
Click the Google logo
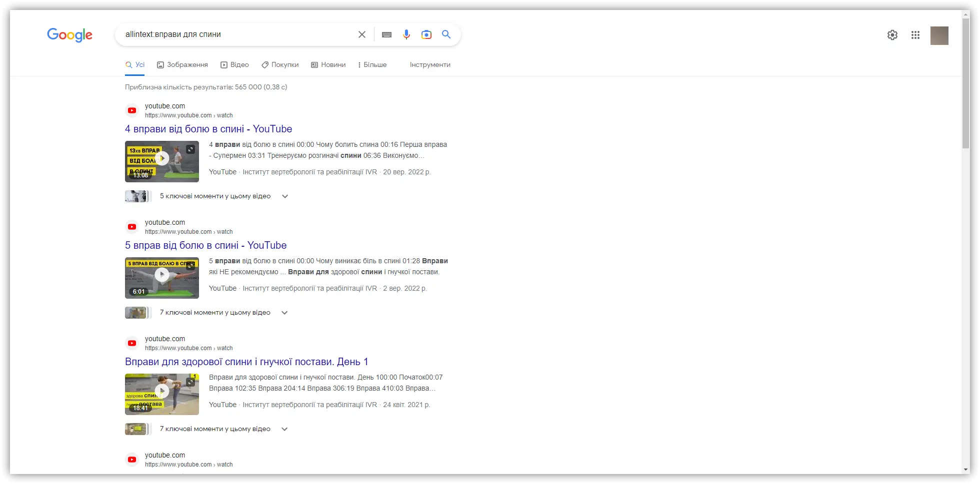(x=69, y=34)
